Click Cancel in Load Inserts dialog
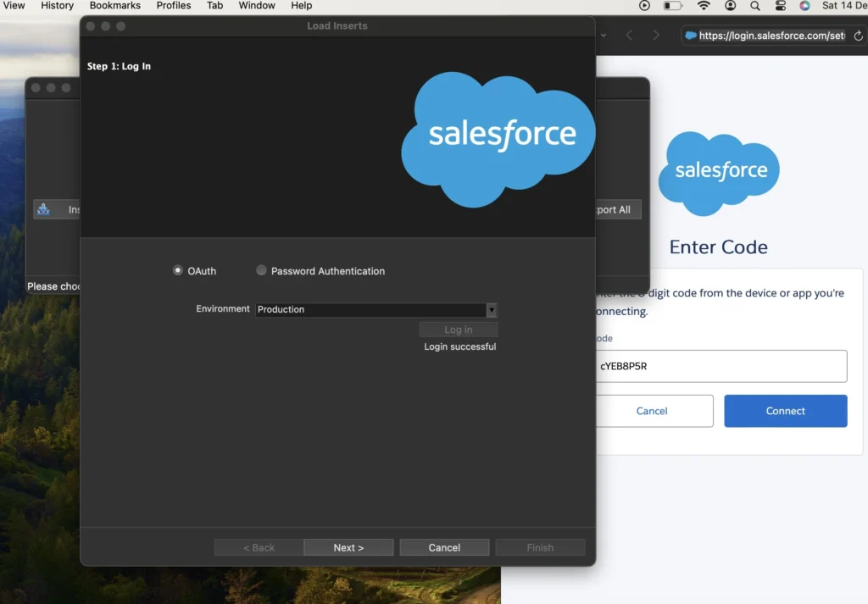 click(x=444, y=547)
